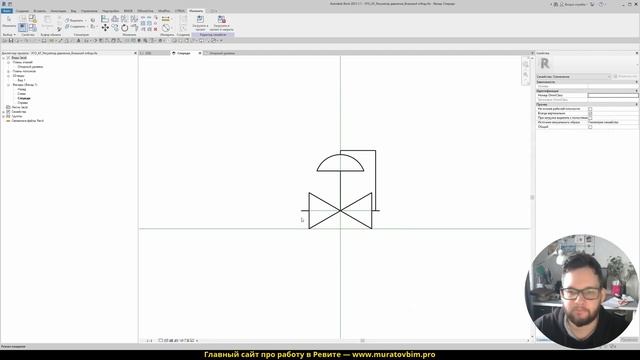Collapse the Планы этажей node
Image resolution: width=640 pixels, height=360 pixels.
coord(8,62)
